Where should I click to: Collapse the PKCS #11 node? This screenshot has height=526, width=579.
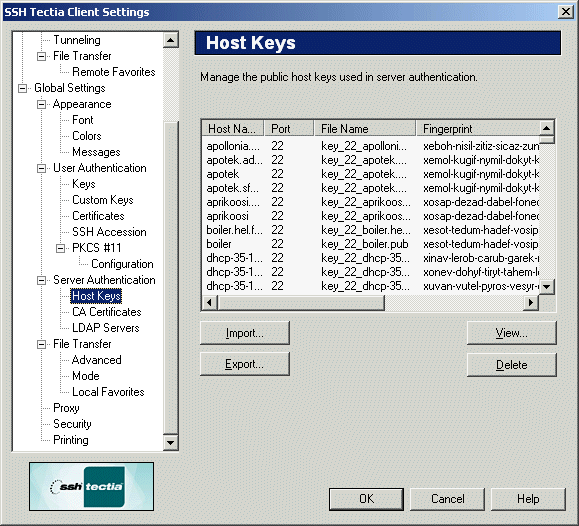point(61,248)
